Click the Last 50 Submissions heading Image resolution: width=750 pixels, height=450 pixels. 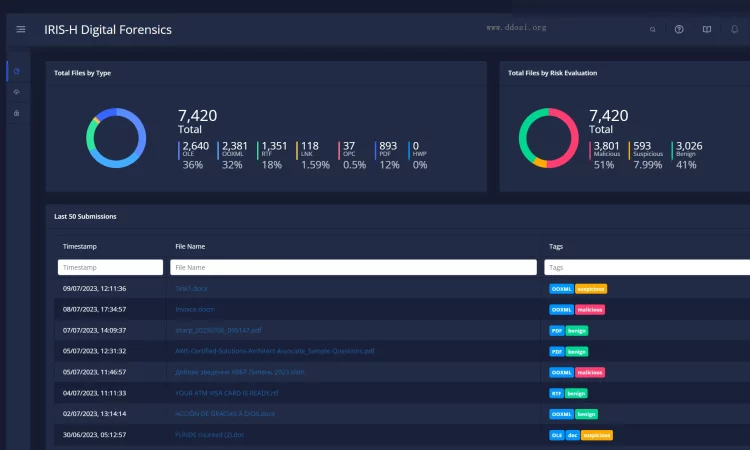click(x=85, y=217)
